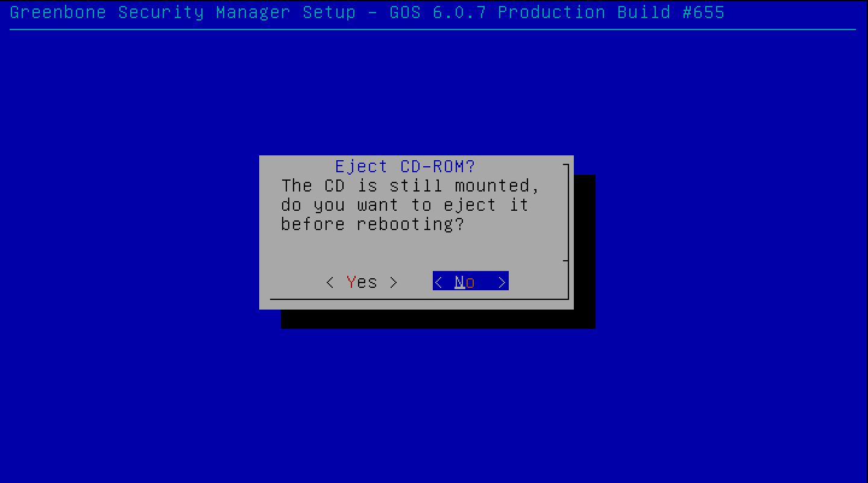Click the line 'The CD is still mounted,'
This screenshot has height=483, width=868.
[x=410, y=185]
